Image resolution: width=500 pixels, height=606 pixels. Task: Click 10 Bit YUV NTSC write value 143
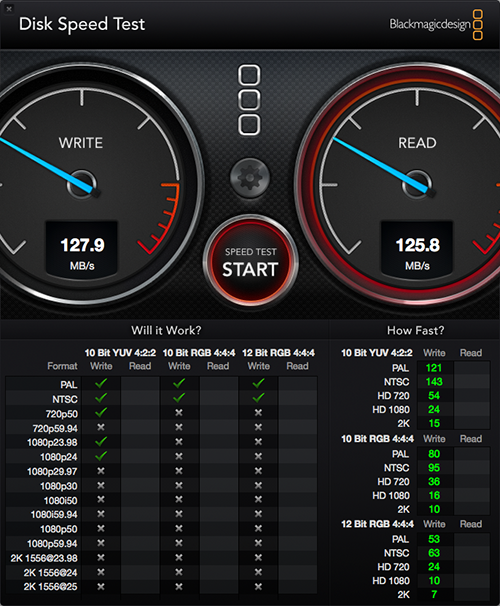[434, 382]
